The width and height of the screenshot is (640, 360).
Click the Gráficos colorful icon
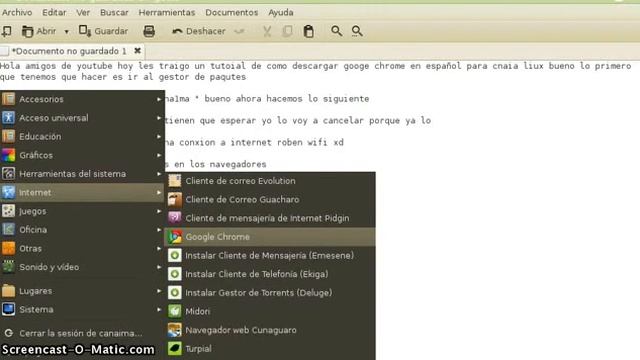tap(8, 155)
